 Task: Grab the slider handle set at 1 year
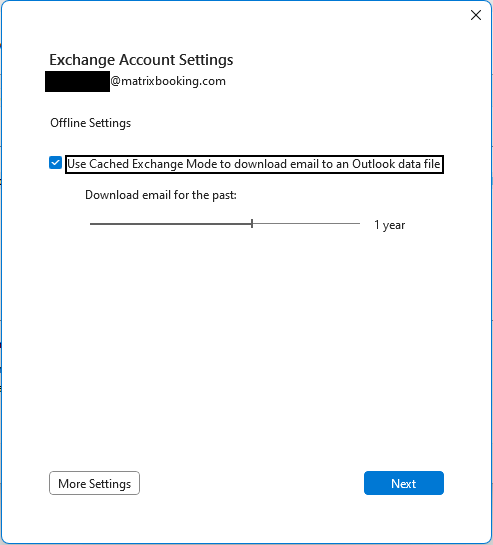coord(252,223)
